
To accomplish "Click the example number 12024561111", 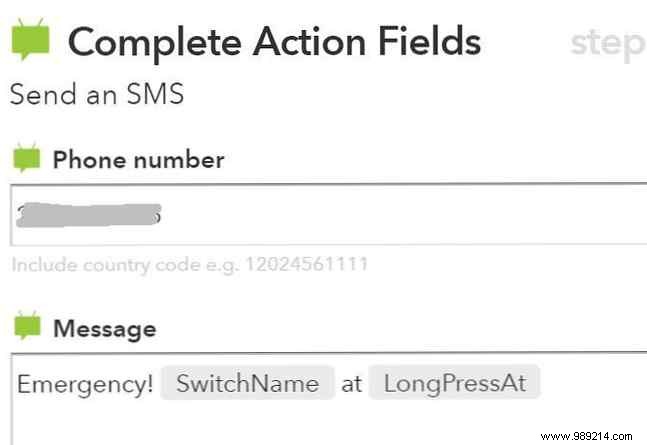I will [311, 264].
